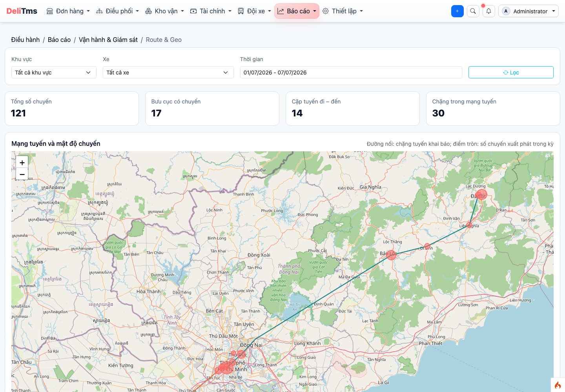Image resolution: width=565 pixels, height=392 pixels.
Task: Click the Administrator avatar icon
Action: tap(506, 11)
